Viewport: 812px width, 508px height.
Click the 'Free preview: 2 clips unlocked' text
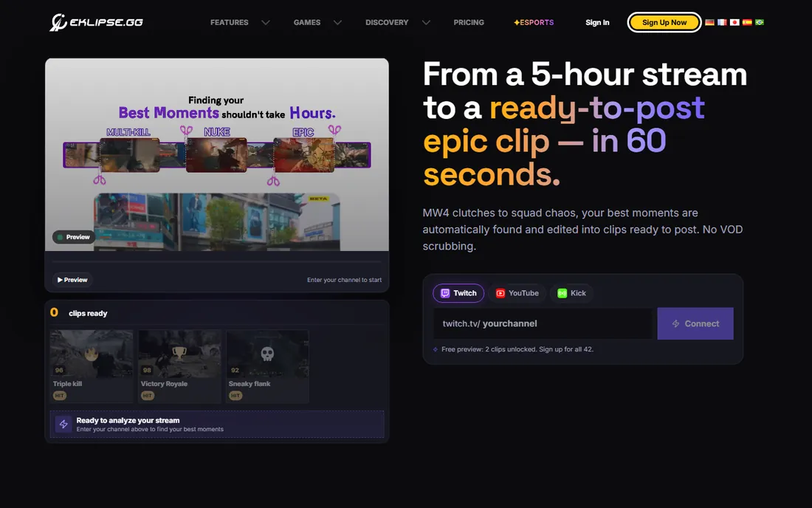coord(517,349)
